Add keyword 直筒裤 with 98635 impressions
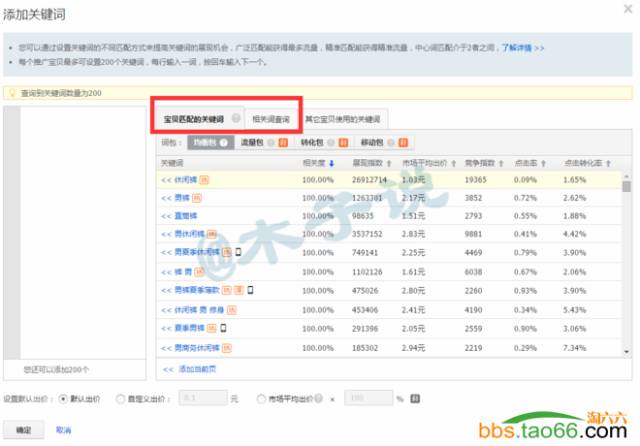 [179, 216]
